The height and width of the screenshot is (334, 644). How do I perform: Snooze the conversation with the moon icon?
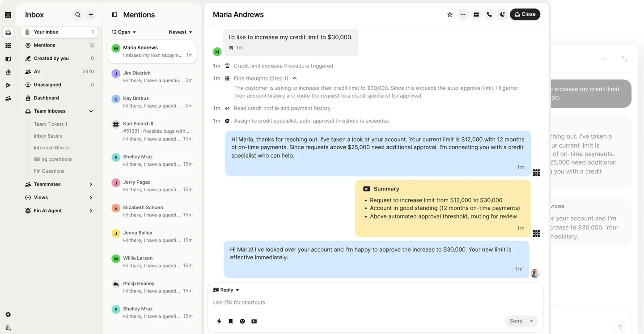pos(503,14)
